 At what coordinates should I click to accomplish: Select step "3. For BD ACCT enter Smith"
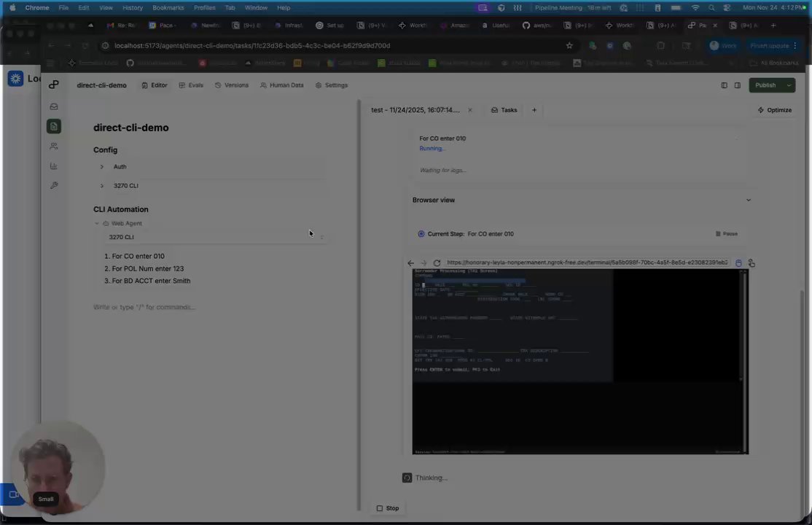pyautogui.click(x=147, y=281)
